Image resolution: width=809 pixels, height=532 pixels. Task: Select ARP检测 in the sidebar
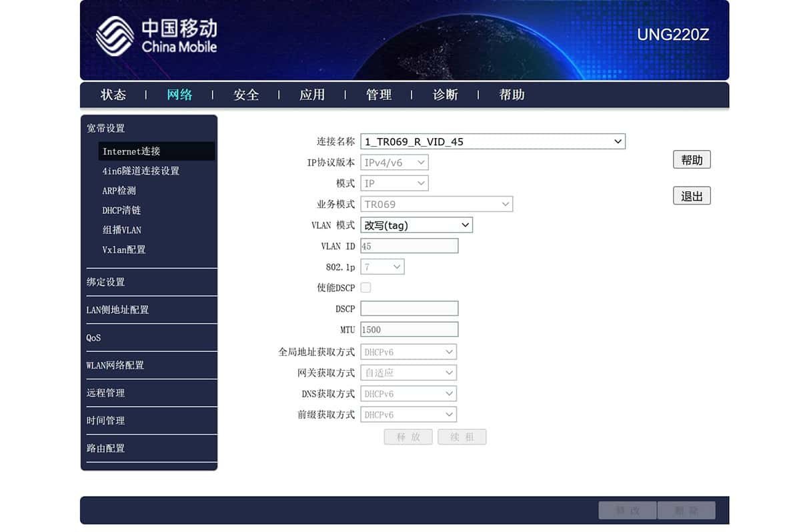119,191
